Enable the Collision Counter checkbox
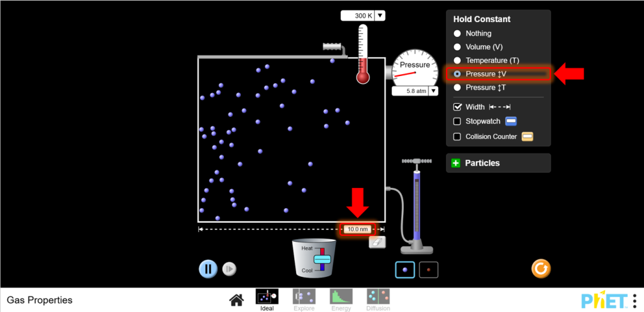 (457, 136)
